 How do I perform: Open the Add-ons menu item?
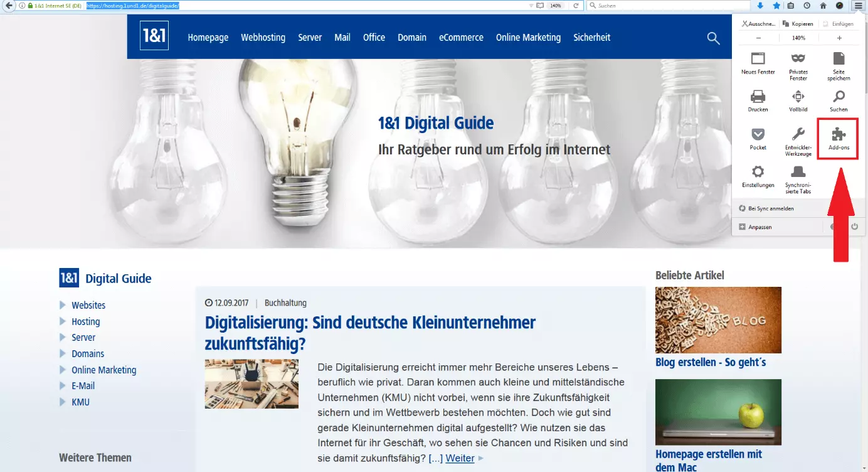839,138
